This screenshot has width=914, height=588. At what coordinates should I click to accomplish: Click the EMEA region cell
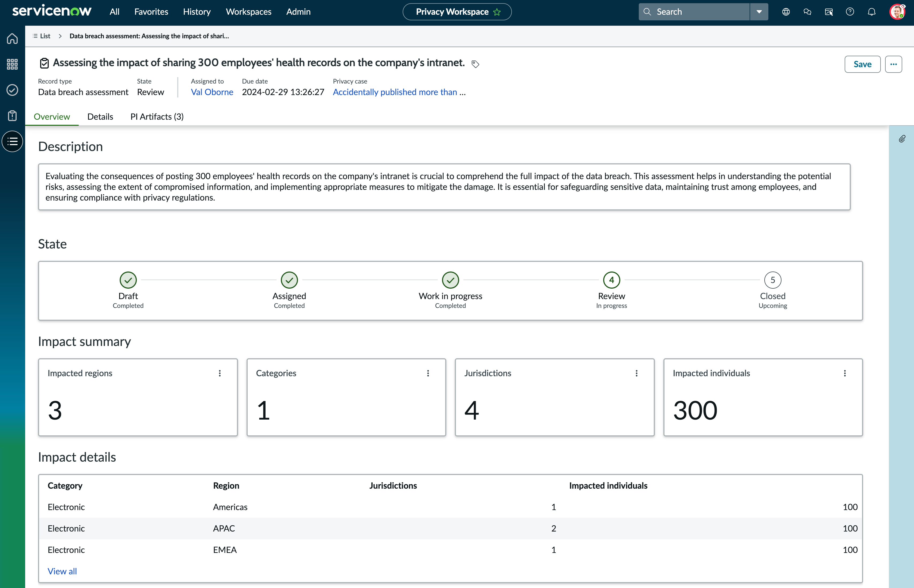coord(225,550)
